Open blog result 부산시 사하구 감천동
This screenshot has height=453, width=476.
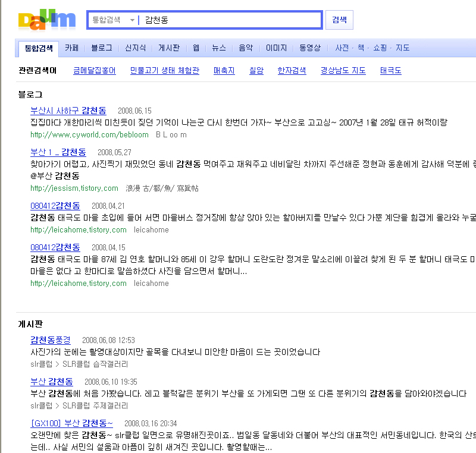point(68,111)
